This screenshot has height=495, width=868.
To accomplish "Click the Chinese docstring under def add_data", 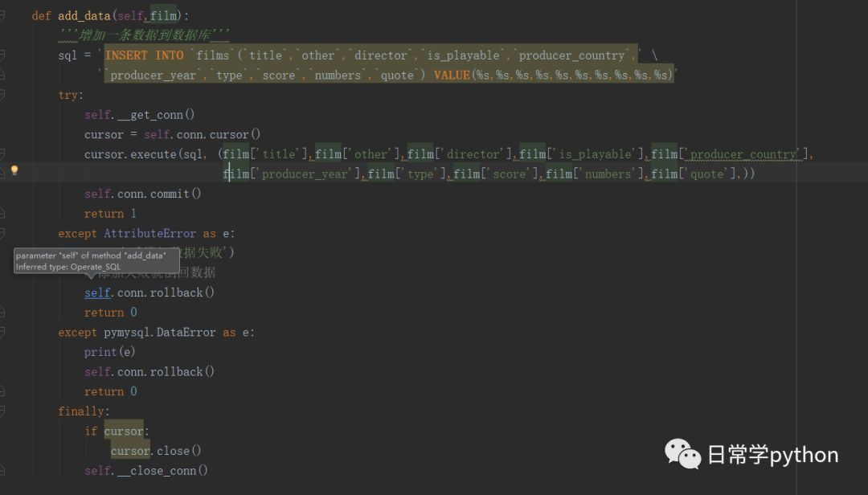I will pyautogui.click(x=143, y=35).
